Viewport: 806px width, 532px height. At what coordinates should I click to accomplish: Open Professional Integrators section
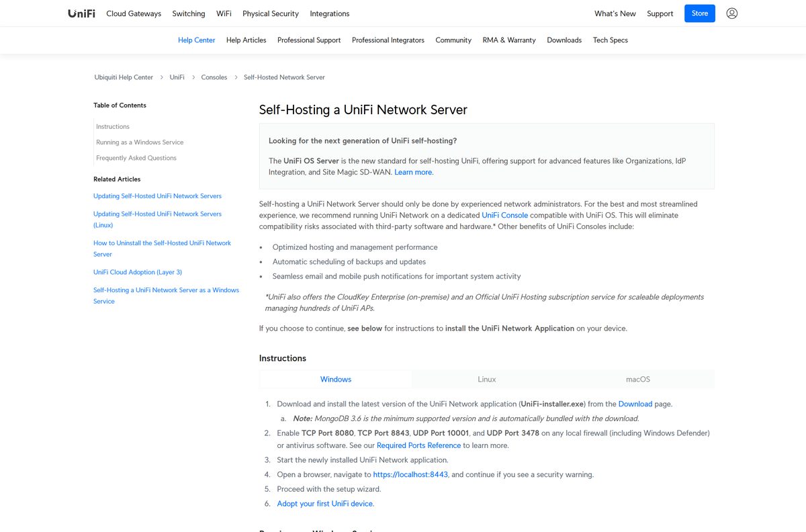[388, 40]
